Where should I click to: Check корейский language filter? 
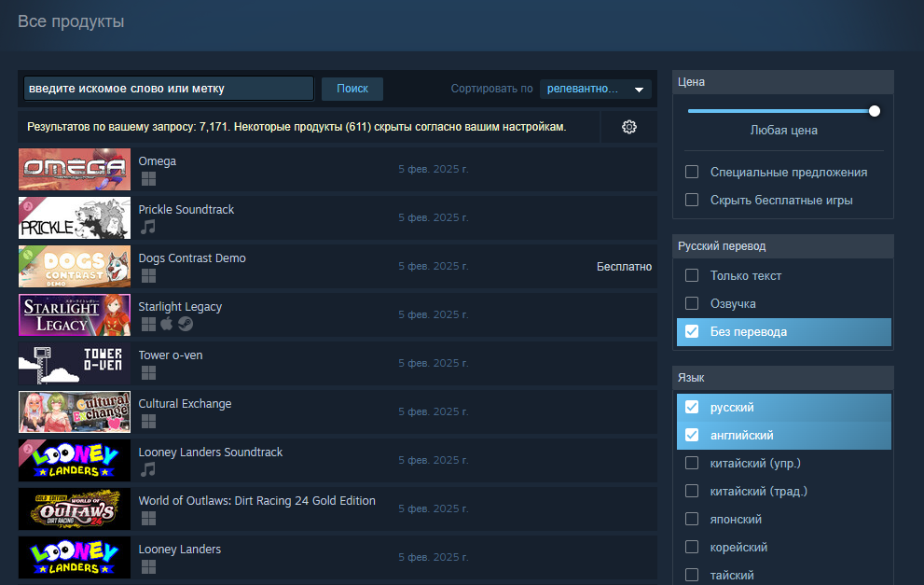pyautogui.click(x=692, y=547)
